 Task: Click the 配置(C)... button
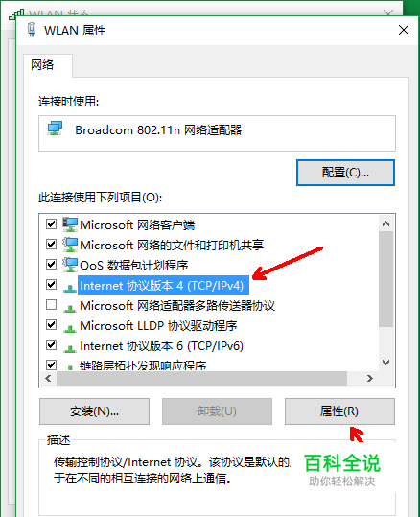pyautogui.click(x=345, y=173)
